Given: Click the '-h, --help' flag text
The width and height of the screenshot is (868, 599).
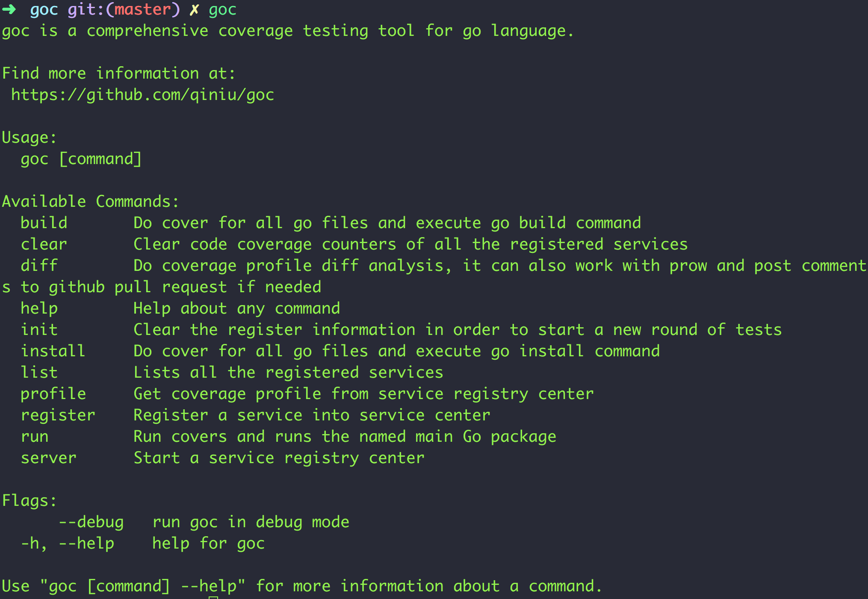Looking at the screenshot, I should click(x=68, y=543).
